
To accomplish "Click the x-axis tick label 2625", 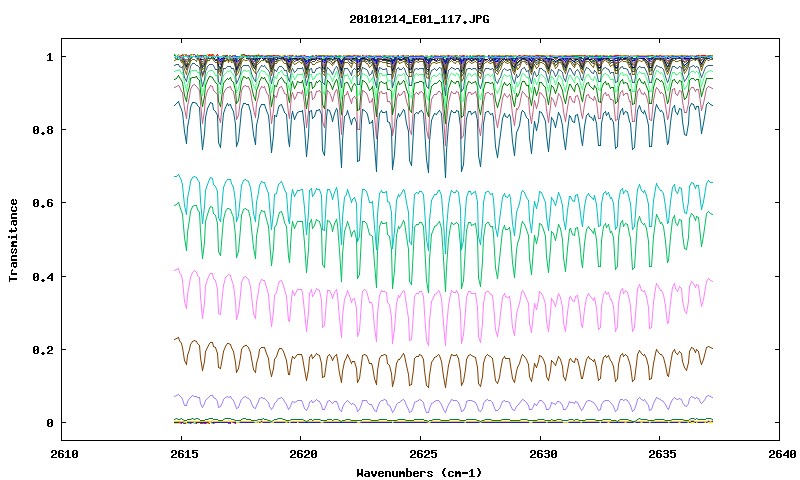I will tap(423, 454).
